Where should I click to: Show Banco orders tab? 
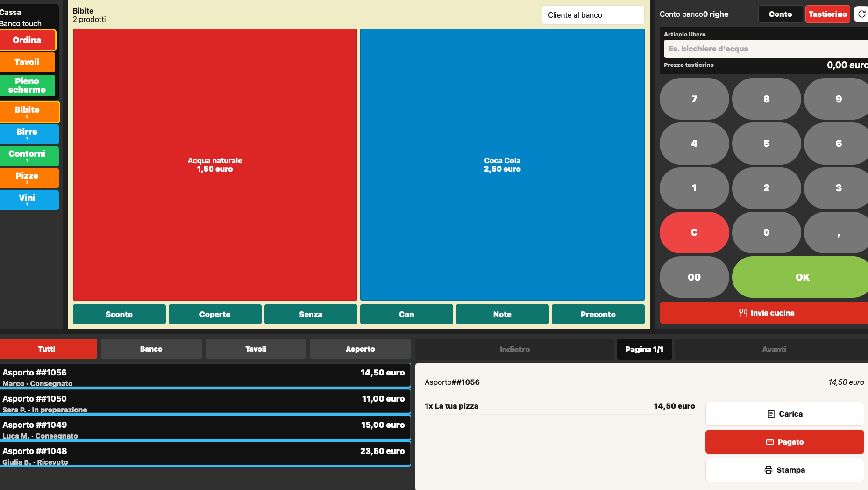coord(151,349)
